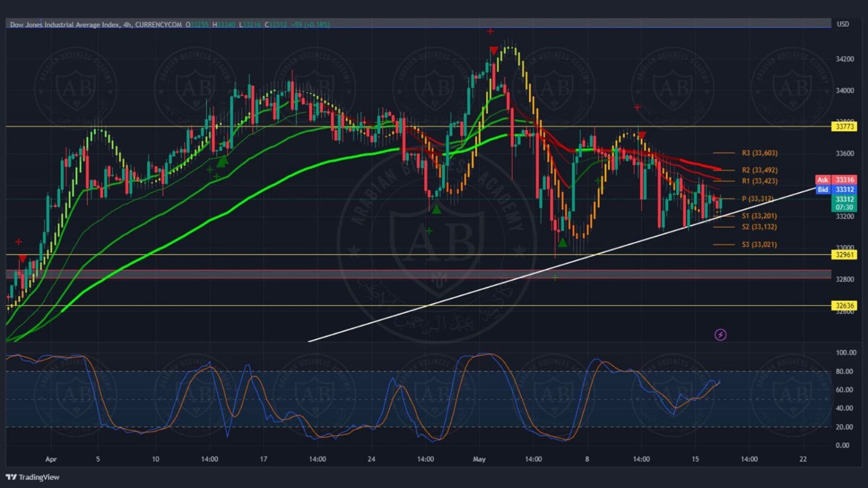Screen dimensions: 868x488
Task: Select the 32961 horizontal line price tag
Action: (844, 254)
